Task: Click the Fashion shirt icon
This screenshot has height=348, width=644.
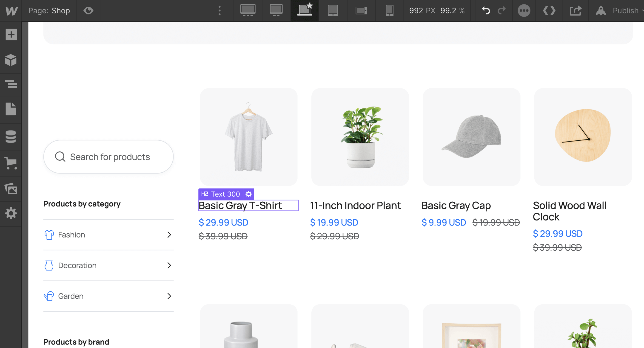Action: coord(49,235)
